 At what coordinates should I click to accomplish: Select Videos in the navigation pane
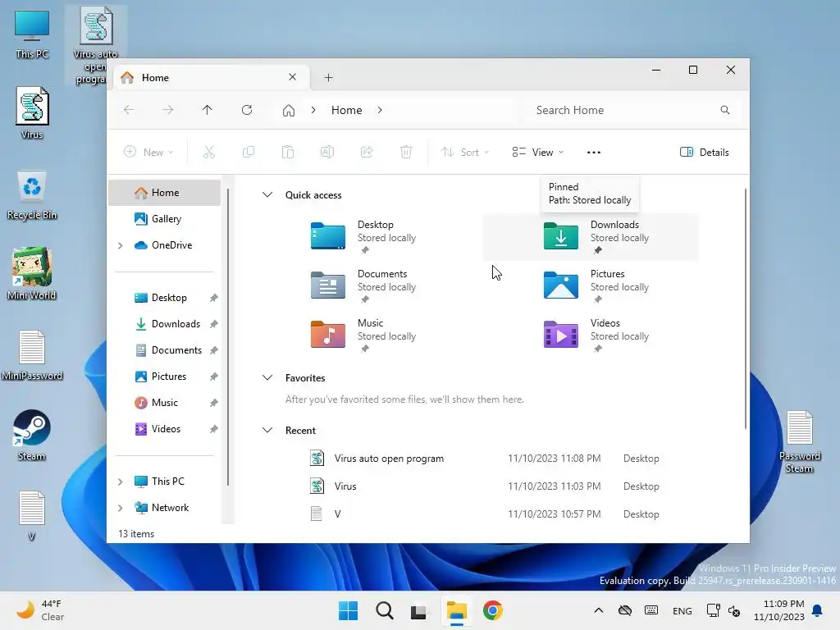164,429
